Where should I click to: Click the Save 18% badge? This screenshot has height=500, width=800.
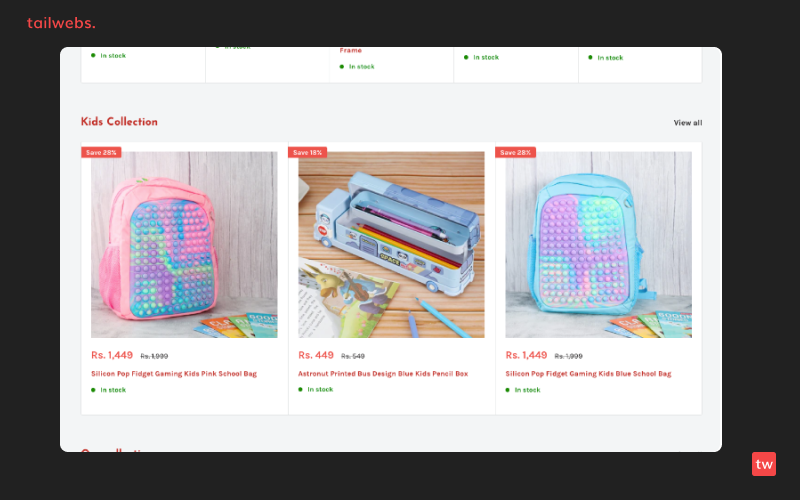[x=308, y=152]
